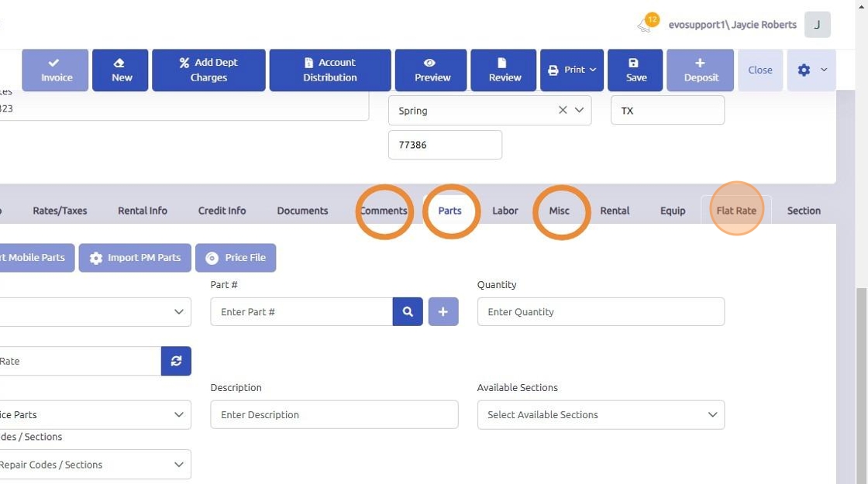Screen dimensions: 868x484
Task: Click the Review document button
Action: 504,70
